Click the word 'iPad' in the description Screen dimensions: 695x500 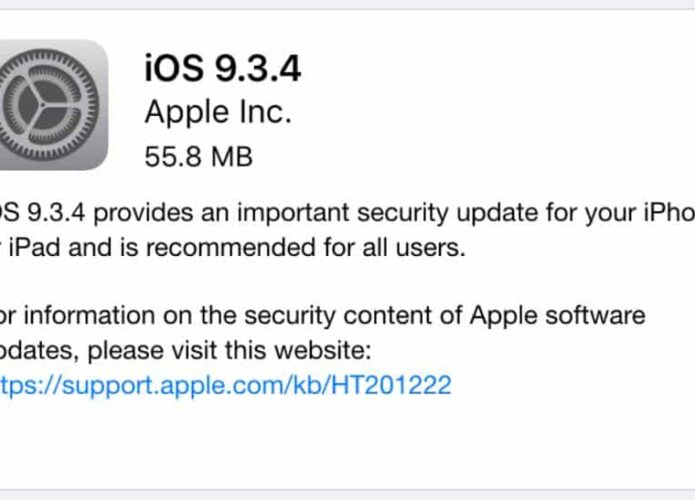point(34,247)
